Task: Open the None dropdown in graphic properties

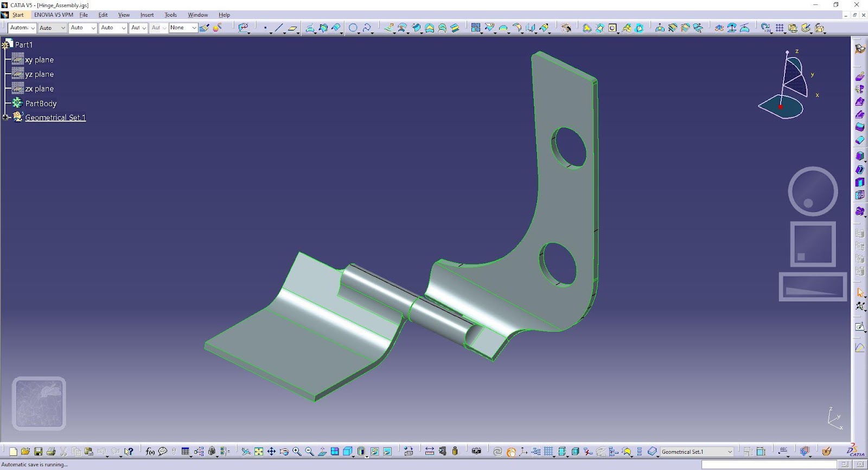Action: (x=194, y=28)
